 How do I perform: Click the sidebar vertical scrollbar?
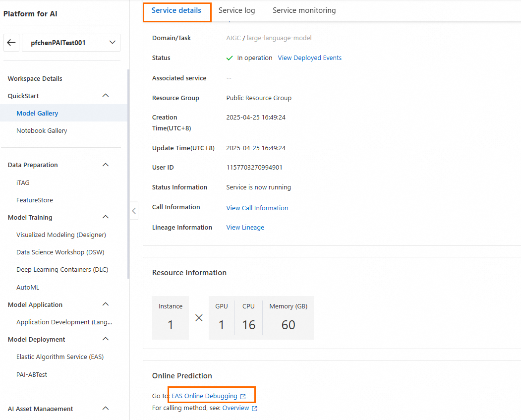(128, 174)
